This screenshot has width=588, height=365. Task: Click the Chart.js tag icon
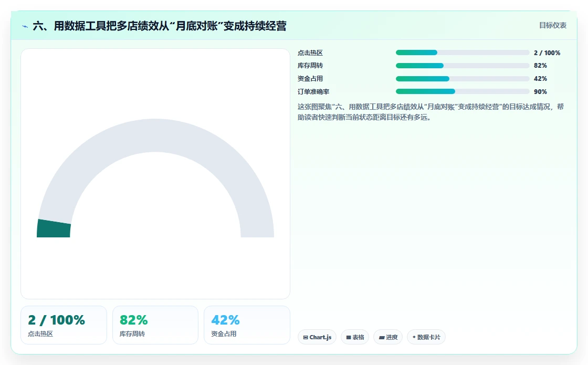pos(305,337)
